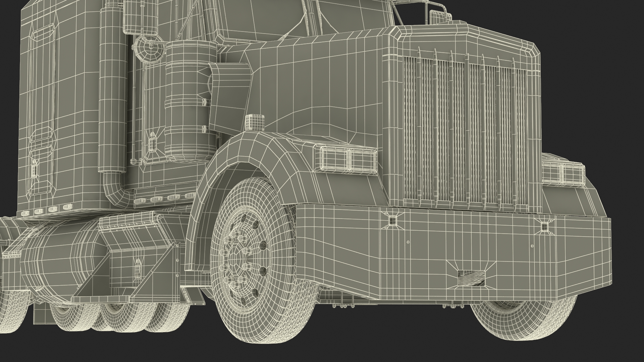Select the front bumper's tow hook opening

point(471,279)
